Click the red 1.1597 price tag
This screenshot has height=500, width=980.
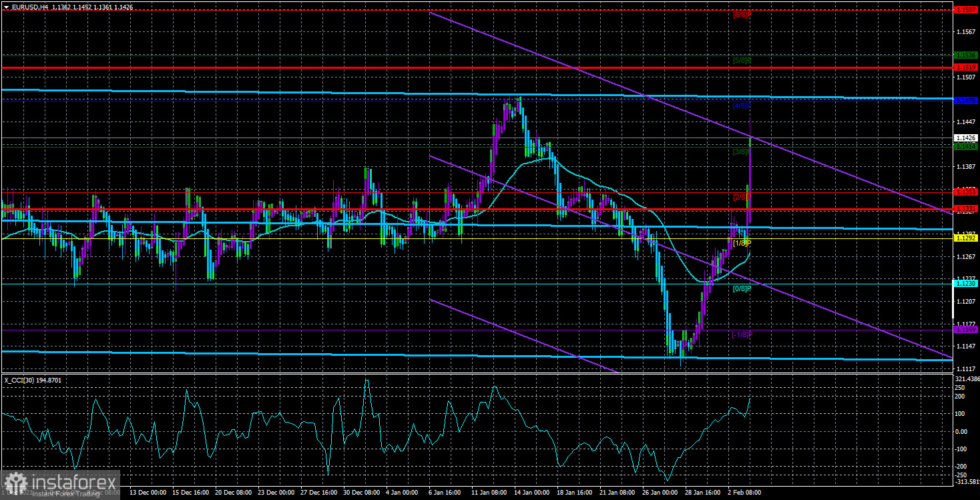(x=966, y=10)
